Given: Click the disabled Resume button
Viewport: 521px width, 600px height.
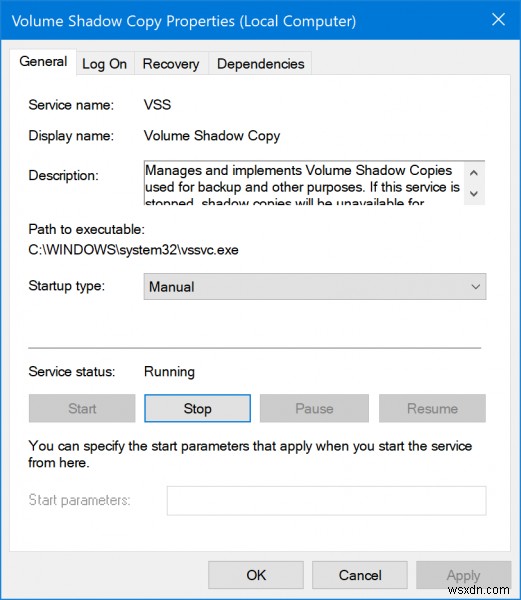Looking at the screenshot, I should (x=432, y=408).
